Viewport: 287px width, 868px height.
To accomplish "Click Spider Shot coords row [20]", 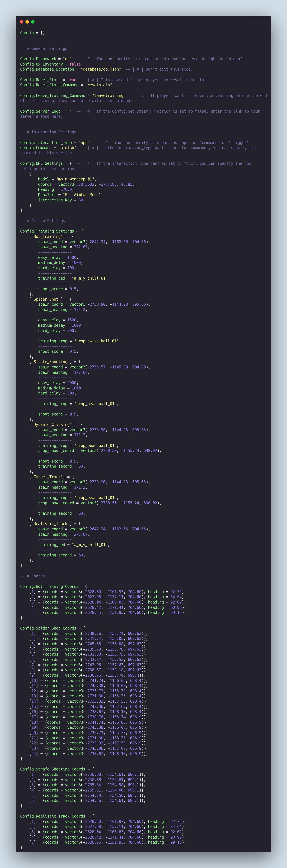I will 88,733.
